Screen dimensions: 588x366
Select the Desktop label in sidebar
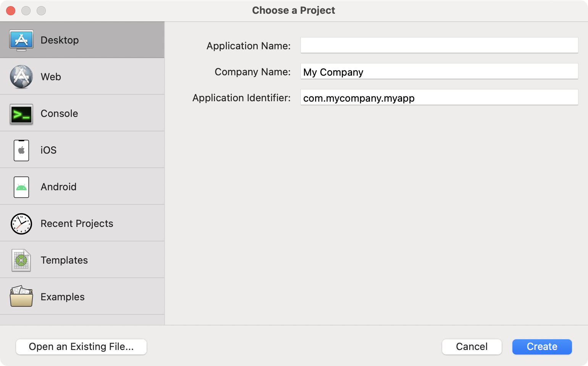pyautogui.click(x=60, y=40)
